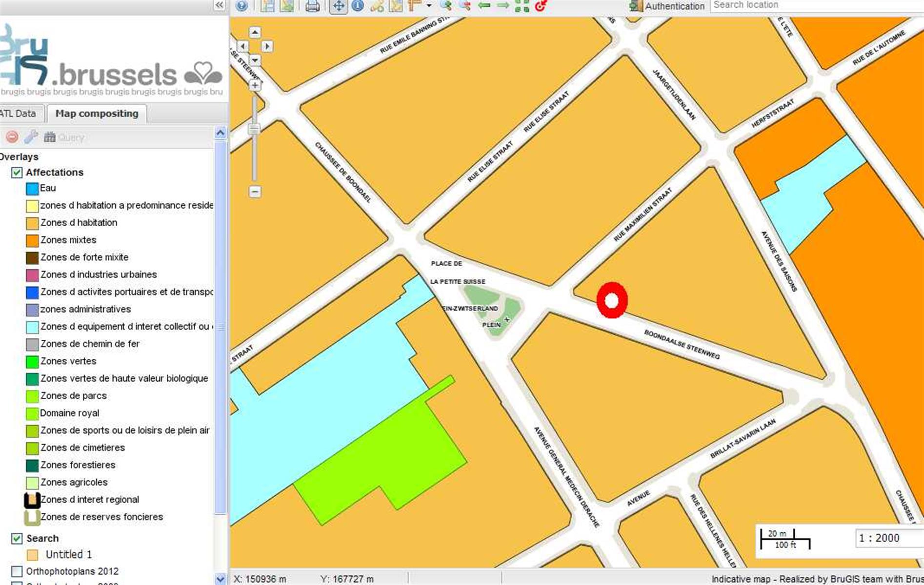Click the zoom-out minus button on the map
The image size is (924, 585).
tap(255, 192)
